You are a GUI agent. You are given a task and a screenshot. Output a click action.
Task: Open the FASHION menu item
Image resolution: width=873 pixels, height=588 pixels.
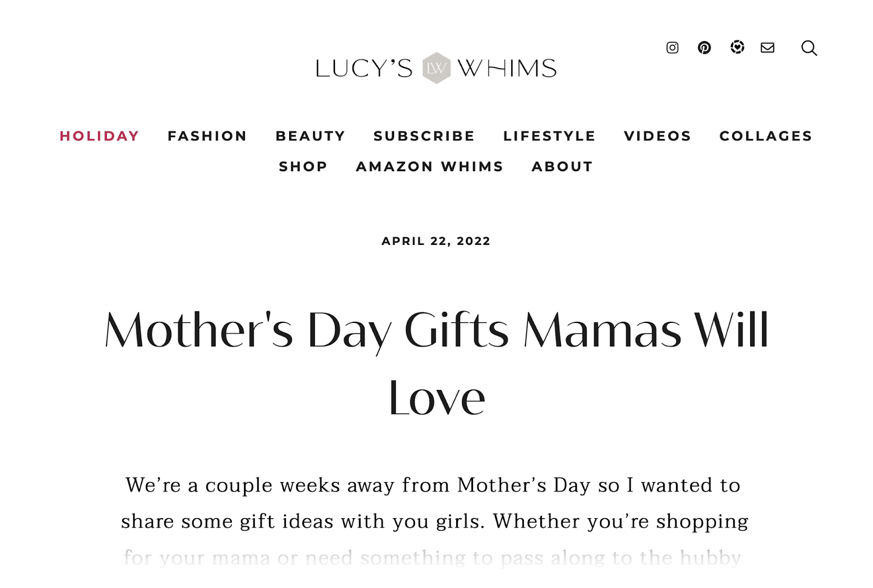207,136
